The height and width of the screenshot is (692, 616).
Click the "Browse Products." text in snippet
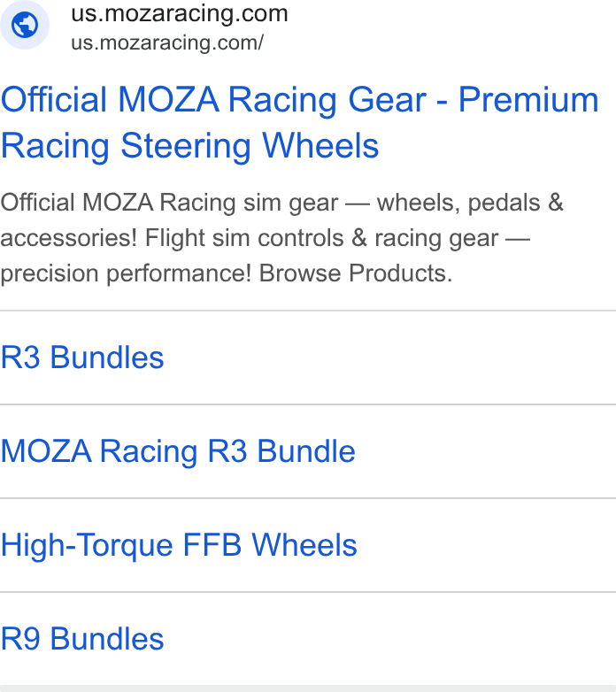(356, 273)
